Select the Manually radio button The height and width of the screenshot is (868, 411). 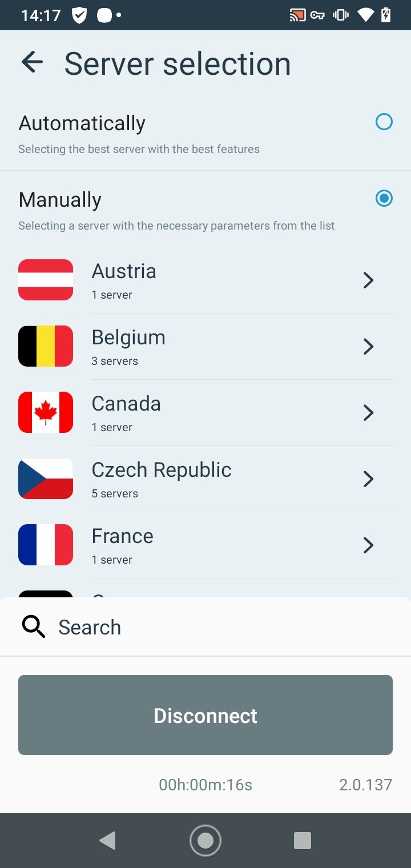pyautogui.click(x=384, y=198)
